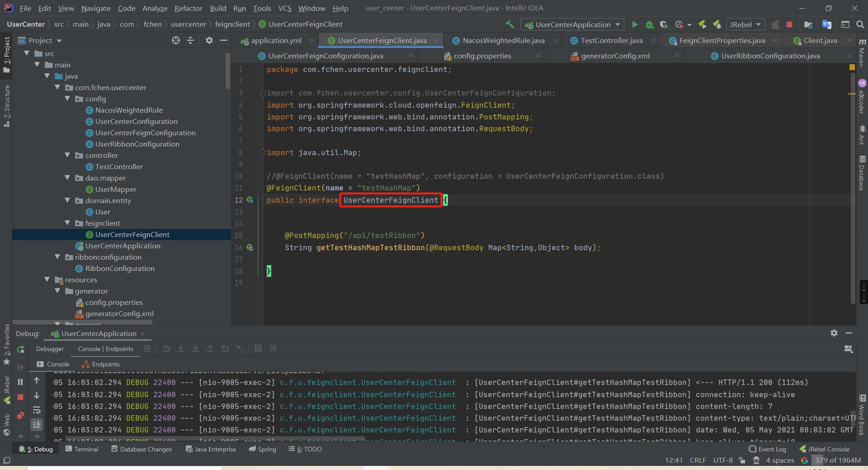Change UTF-8 file encoding
Screen dimensions: 868x470
coord(723,461)
